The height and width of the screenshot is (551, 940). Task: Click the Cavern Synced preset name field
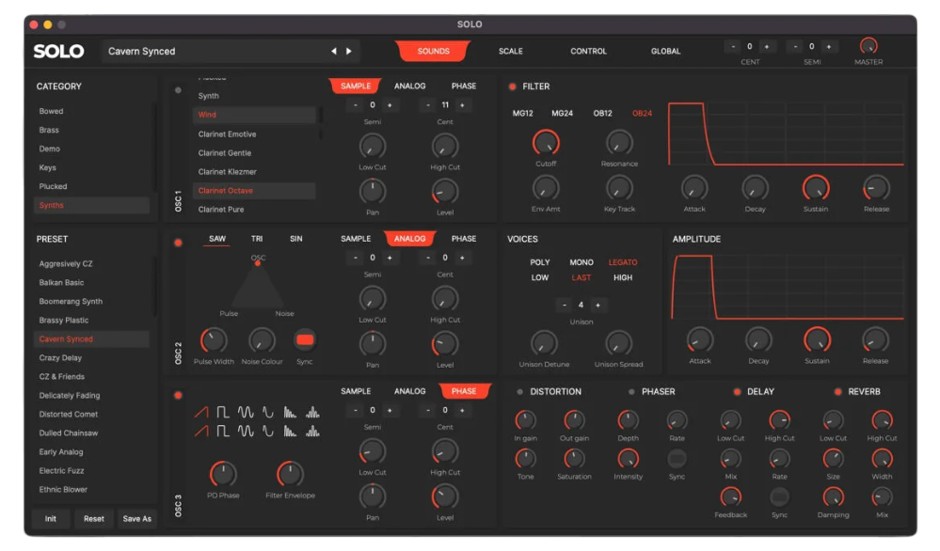231,52
